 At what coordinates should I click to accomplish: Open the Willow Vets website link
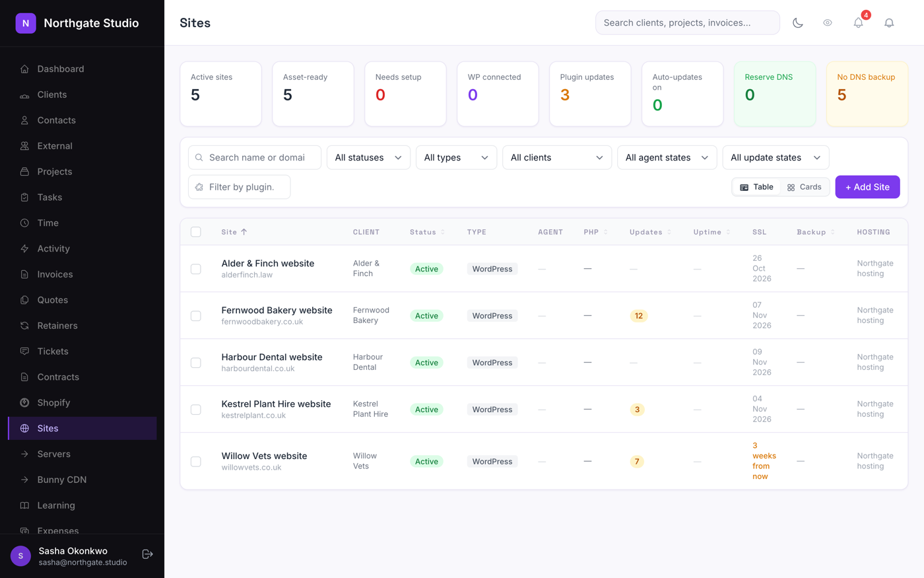pyautogui.click(x=264, y=456)
